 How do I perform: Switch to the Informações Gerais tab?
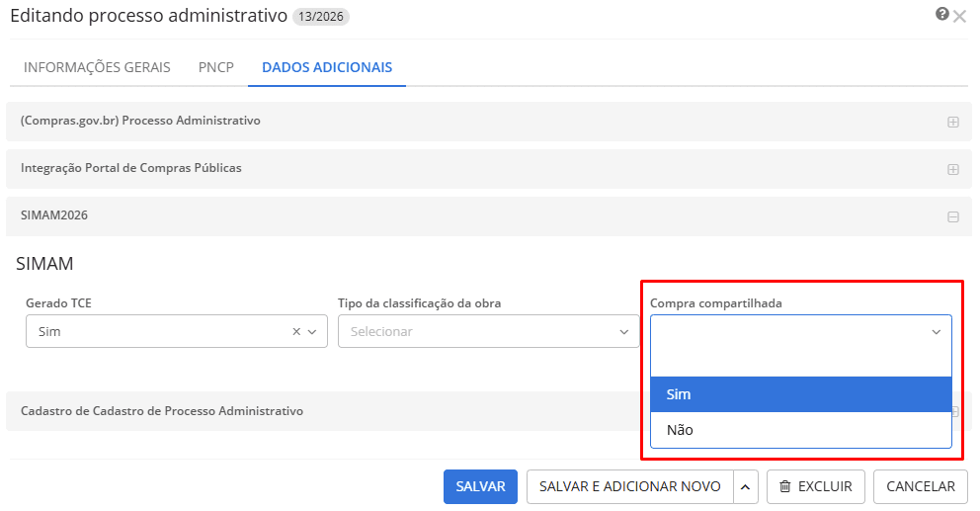pos(97,67)
